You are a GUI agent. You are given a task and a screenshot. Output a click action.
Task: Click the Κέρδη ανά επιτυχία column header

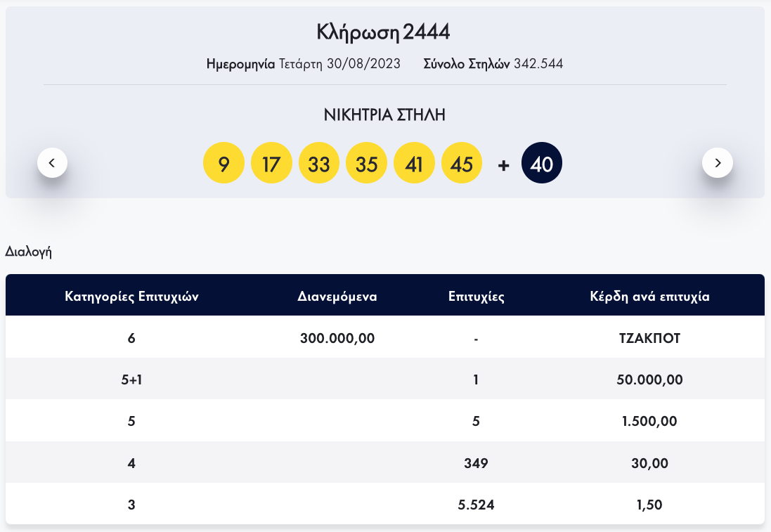click(x=649, y=296)
